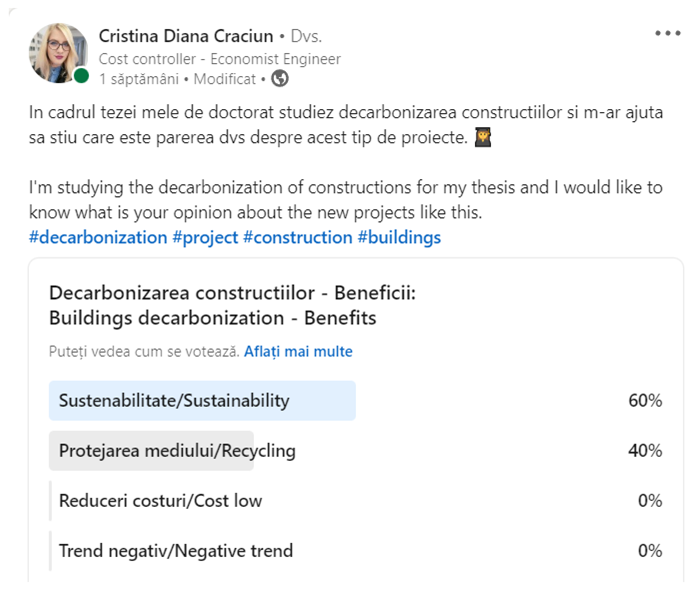Viewport: 691px width, 589px height.
Task: Click the globe visibility icon
Action: click(280, 78)
